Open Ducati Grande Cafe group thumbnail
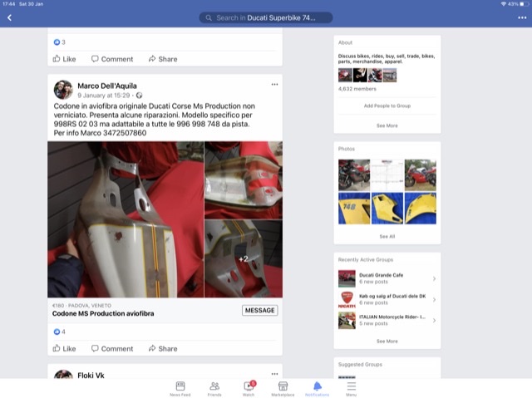The width and height of the screenshot is (532, 398). tap(347, 278)
